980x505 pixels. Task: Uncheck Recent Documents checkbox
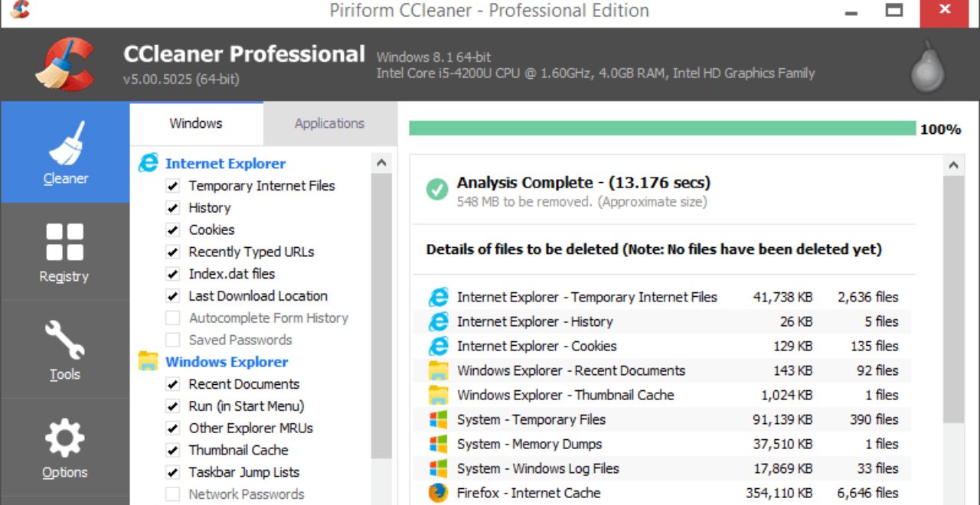[x=173, y=384]
